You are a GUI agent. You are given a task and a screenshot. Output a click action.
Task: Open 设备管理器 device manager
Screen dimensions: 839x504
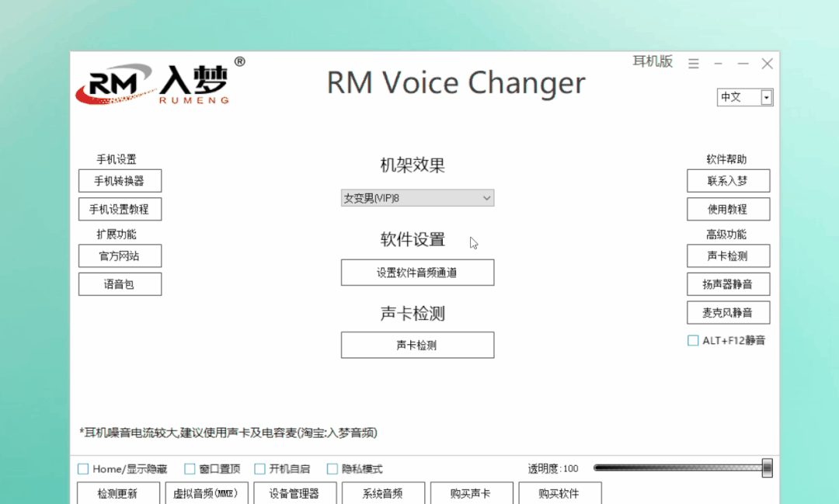tap(295, 493)
